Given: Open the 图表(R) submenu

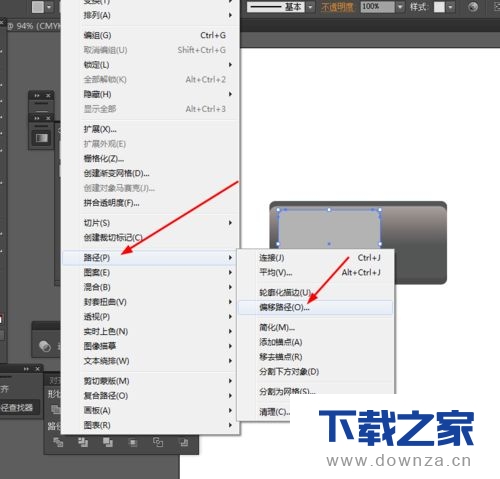Looking at the screenshot, I should pyautogui.click(x=151, y=425).
